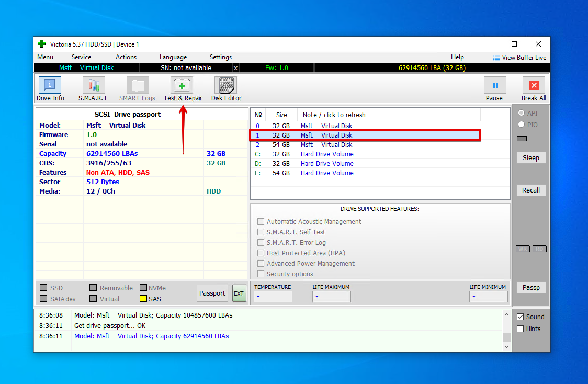Click the NVMe indicator box
The width and height of the screenshot is (588, 384).
pos(143,288)
